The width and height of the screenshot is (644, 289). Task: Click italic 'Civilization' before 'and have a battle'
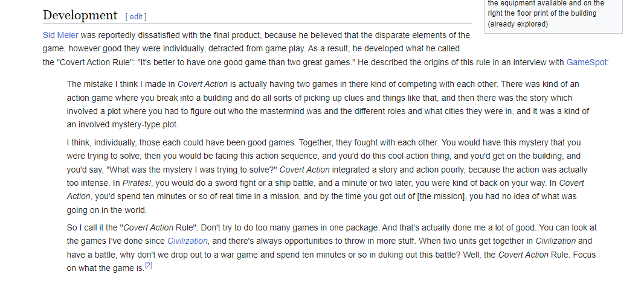(555, 241)
